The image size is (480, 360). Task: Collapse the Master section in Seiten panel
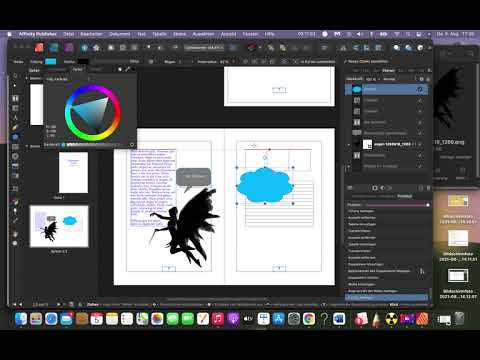tap(27, 78)
